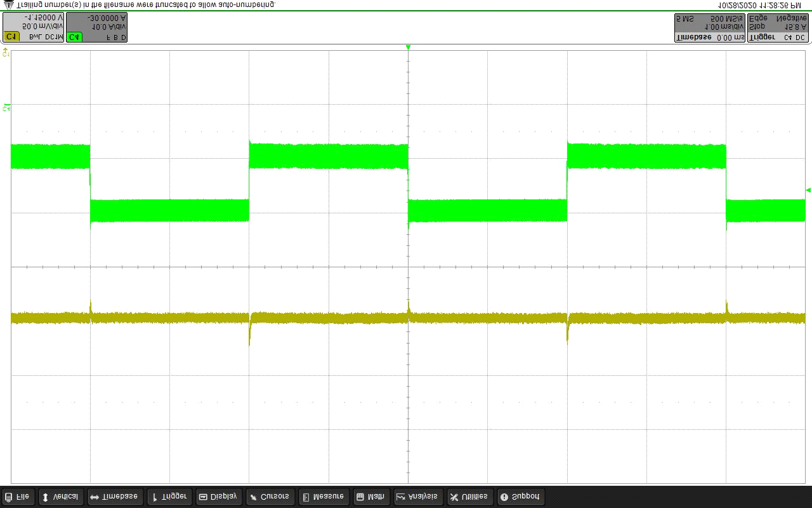
Task: Open the Math menu
Action: tap(370, 497)
